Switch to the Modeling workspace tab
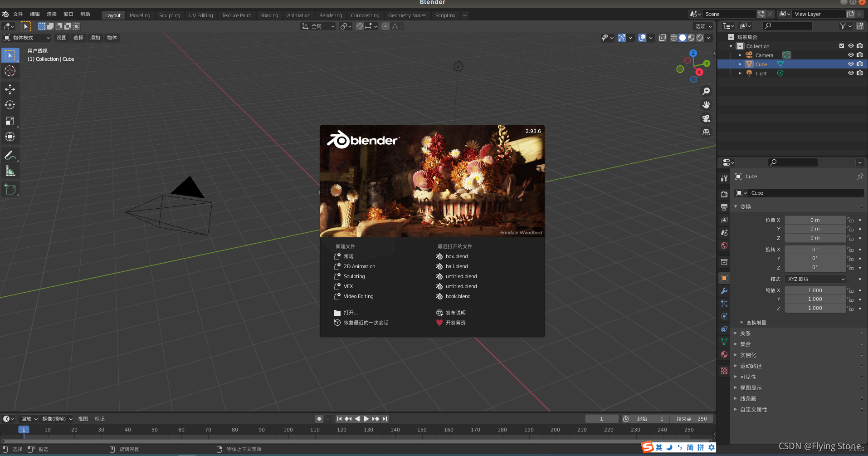Screen dimensions: 868x456 [140, 15]
